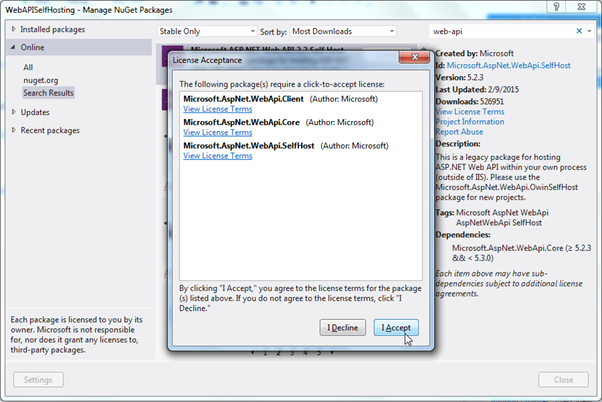
Task: Click the Downloads: 526951 text
Action: click(x=470, y=102)
